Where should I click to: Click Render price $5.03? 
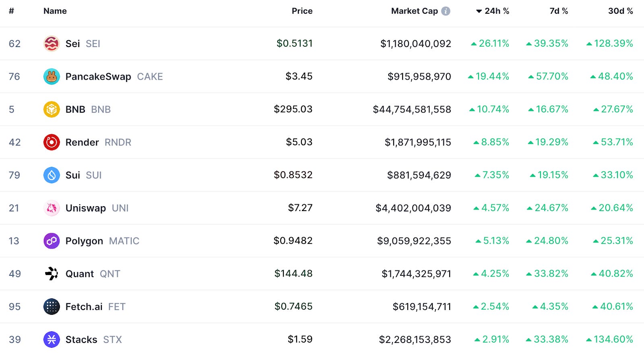(x=299, y=142)
